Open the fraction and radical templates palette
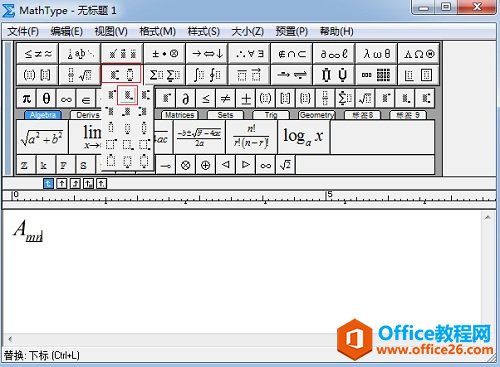The width and height of the screenshot is (500, 367). (x=80, y=75)
